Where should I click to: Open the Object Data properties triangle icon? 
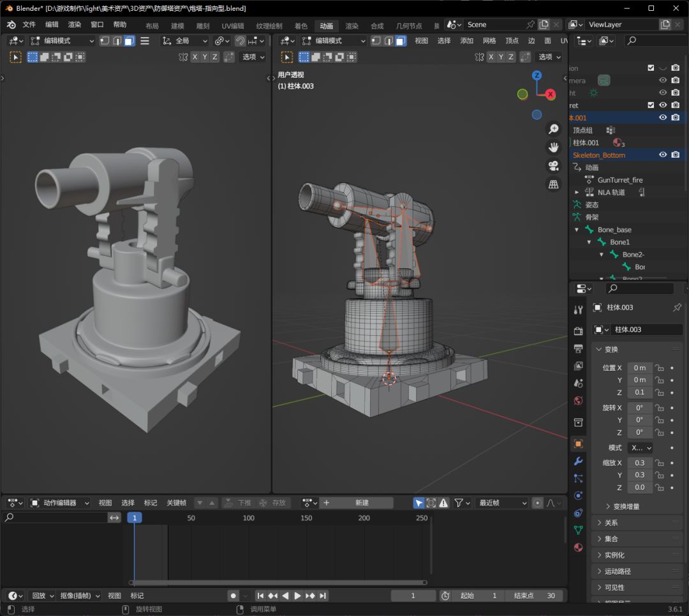[578, 530]
